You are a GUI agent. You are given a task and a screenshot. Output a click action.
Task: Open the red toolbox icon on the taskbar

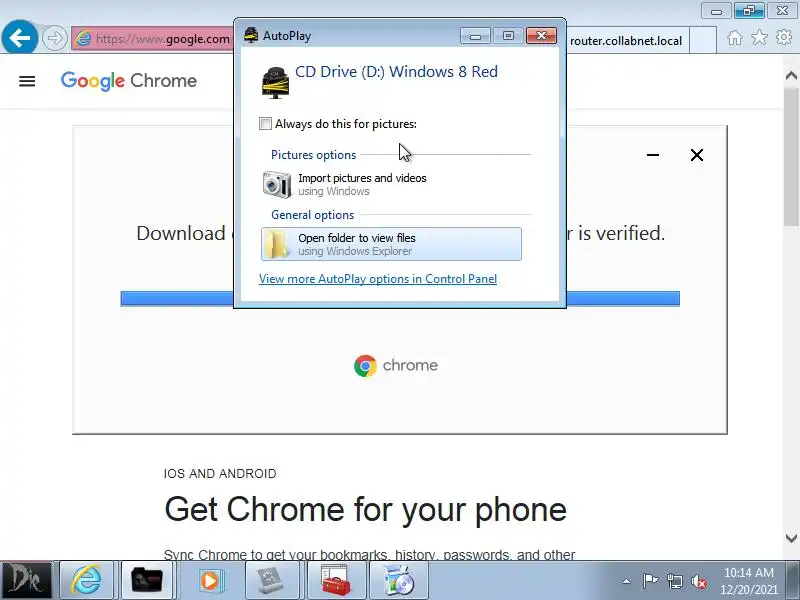pos(336,580)
